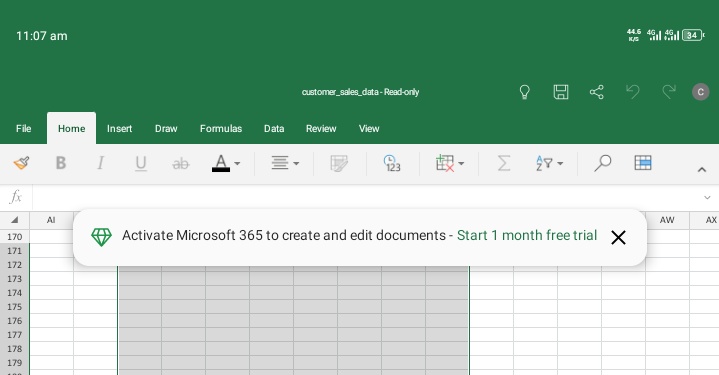Viewport: 719px width, 375px height.
Task: Switch to the Insert tab
Action: click(x=119, y=129)
